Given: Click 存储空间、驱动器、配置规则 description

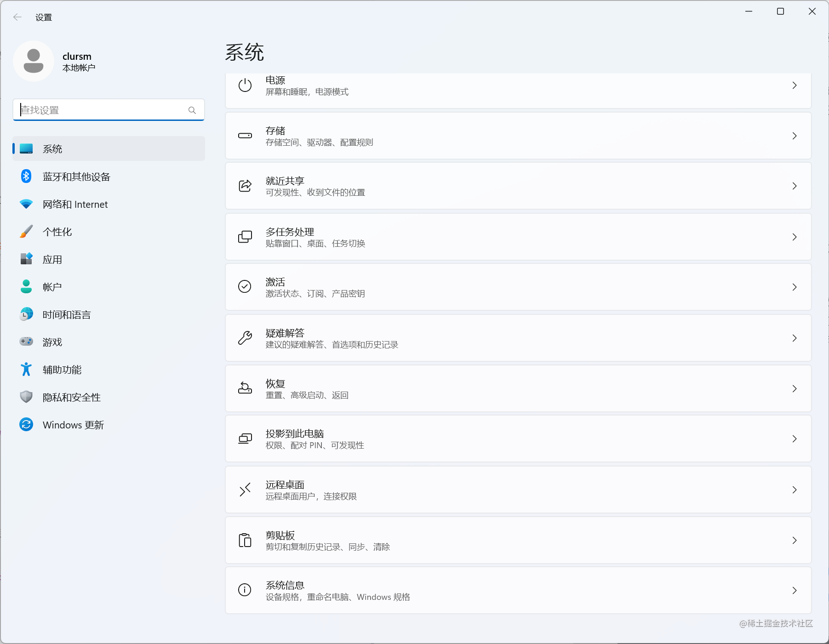Looking at the screenshot, I should (320, 142).
